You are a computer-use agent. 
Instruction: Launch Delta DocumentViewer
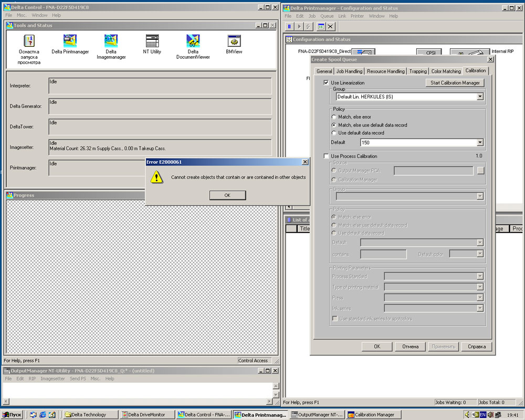pyautogui.click(x=193, y=41)
